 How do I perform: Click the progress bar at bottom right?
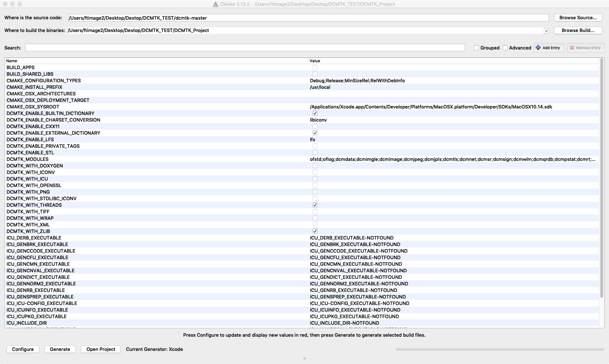click(x=500, y=349)
